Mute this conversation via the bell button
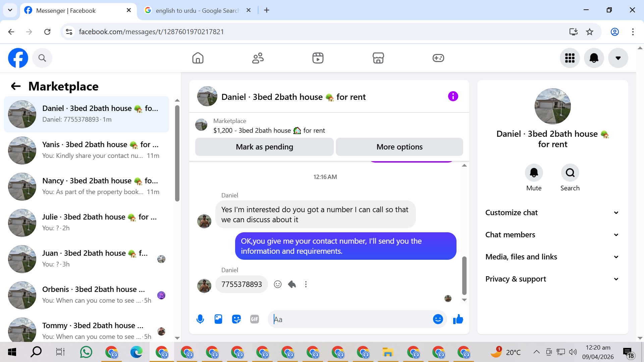This screenshot has height=362, width=644. pyautogui.click(x=534, y=173)
